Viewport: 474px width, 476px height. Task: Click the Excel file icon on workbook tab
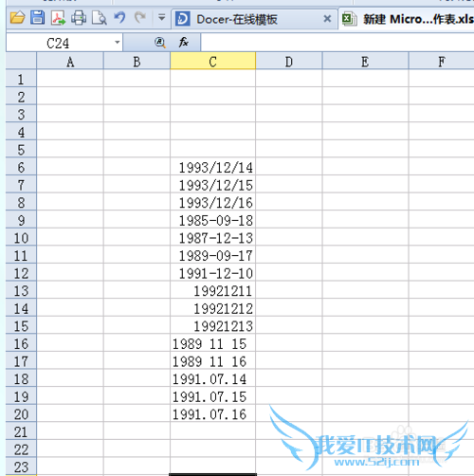(350, 19)
